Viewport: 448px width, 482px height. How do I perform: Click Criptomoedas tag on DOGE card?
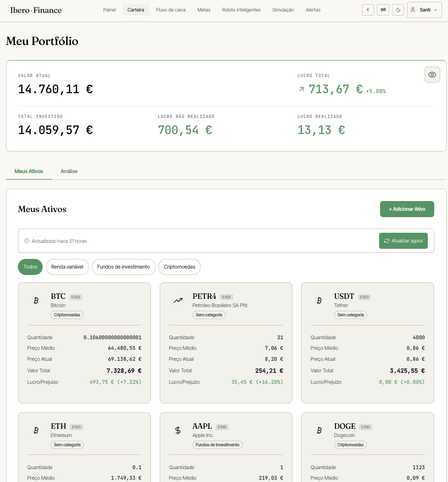[x=350, y=445]
